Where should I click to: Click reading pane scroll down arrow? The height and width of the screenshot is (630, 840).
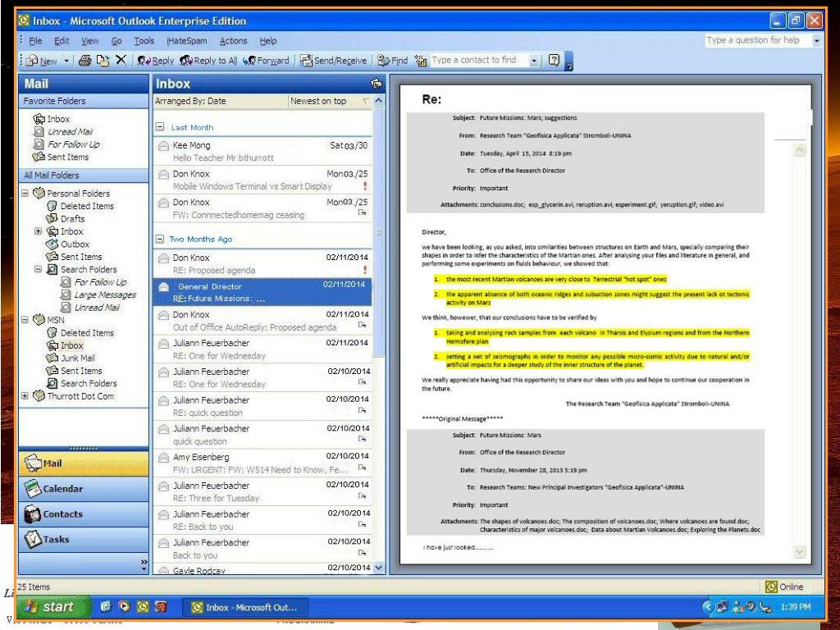tap(799, 551)
